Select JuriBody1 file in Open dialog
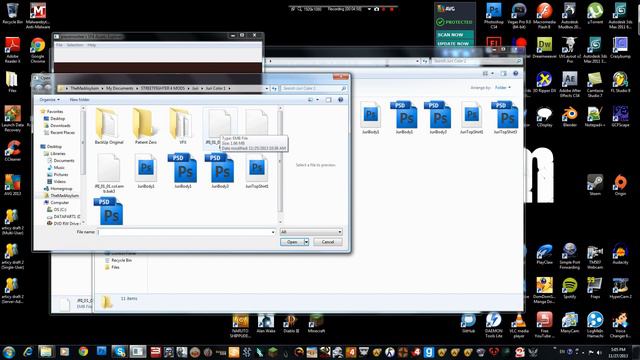Screen dimensions: 640x360 pos(146,171)
